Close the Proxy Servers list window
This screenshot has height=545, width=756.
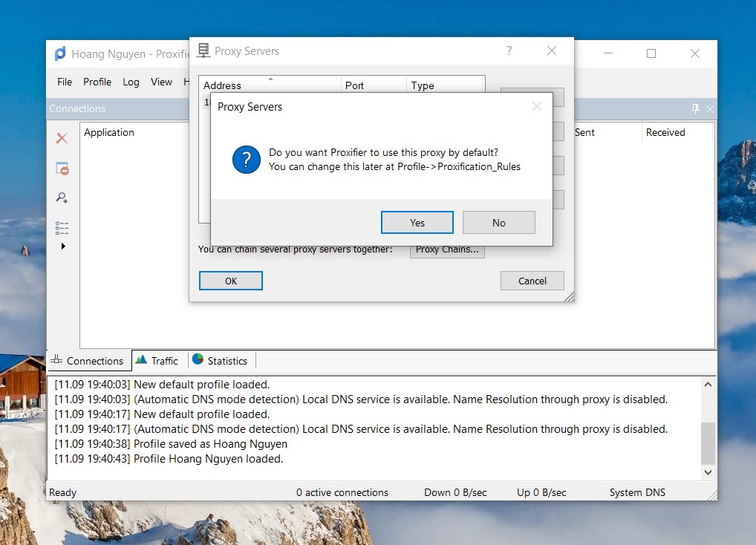[552, 50]
